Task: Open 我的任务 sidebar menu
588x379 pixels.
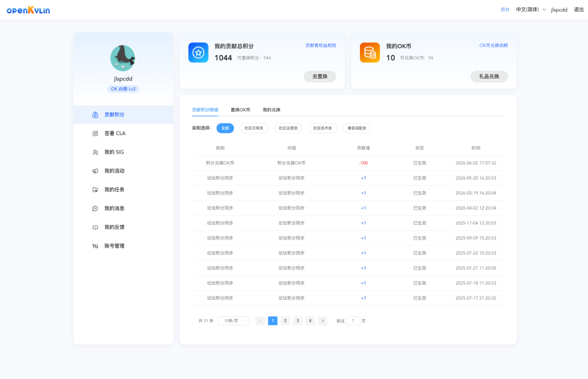Action: click(124, 190)
